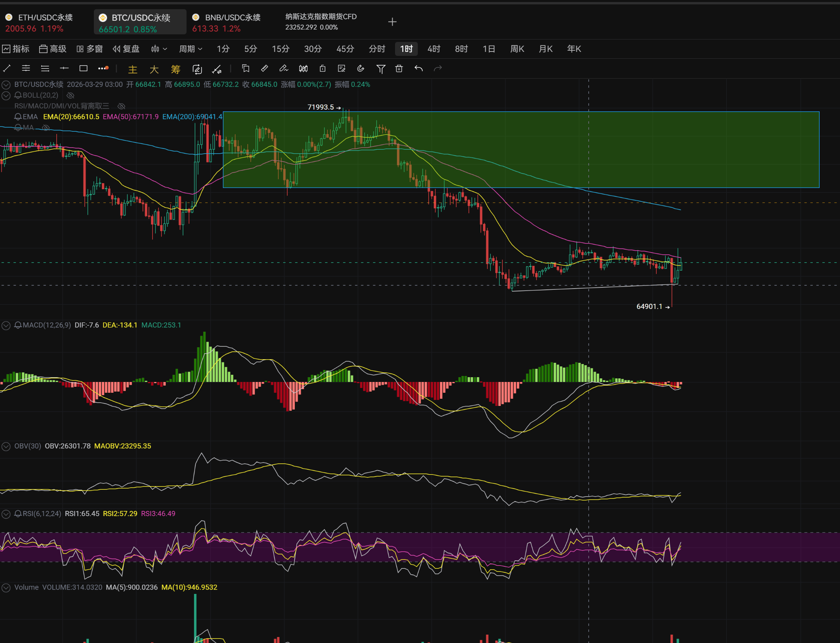
Task: Click the lock drawings icon
Action: [322, 69]
